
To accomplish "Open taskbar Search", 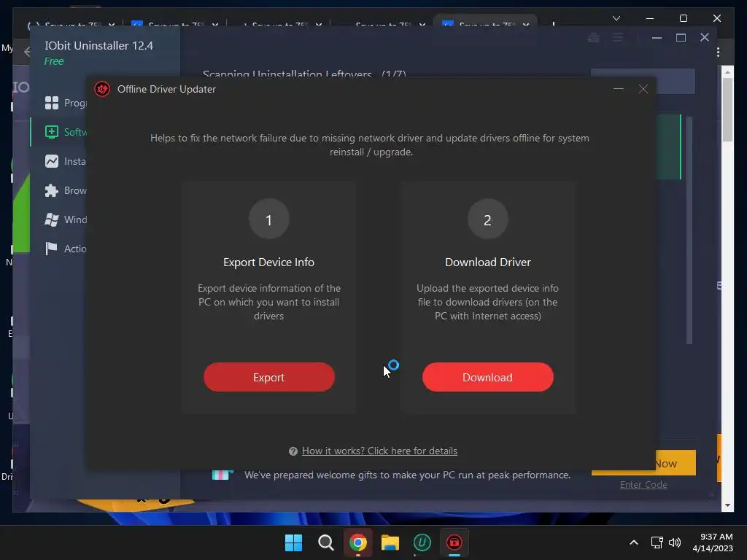I will (326, 542).
